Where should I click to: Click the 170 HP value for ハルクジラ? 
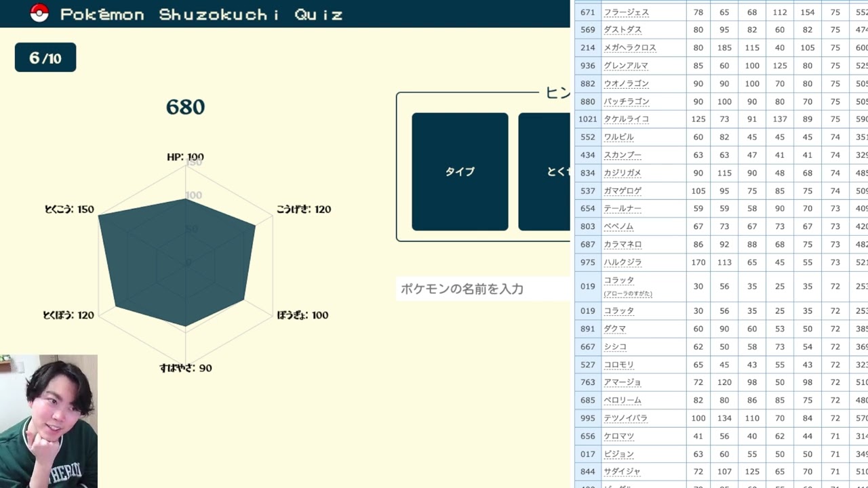pyautogui.click(x=698, y=262)
